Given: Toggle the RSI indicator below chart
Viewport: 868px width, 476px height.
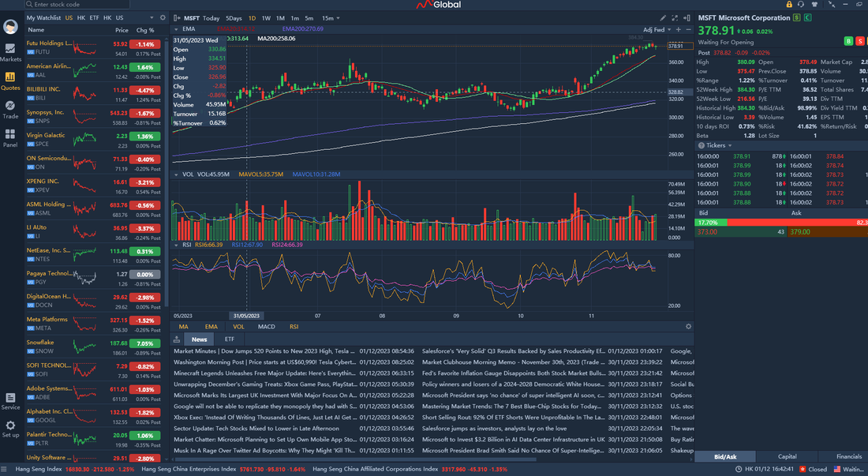Looking at the screenshot, I should pyautogui.click(x=294, y=327).
